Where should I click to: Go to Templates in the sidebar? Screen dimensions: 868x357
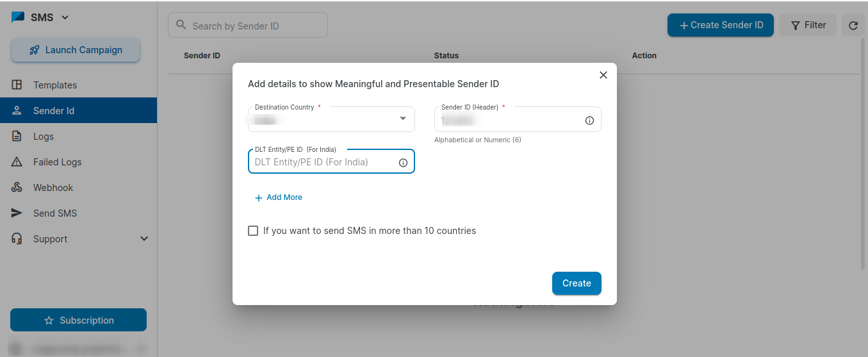click(55, 85)
